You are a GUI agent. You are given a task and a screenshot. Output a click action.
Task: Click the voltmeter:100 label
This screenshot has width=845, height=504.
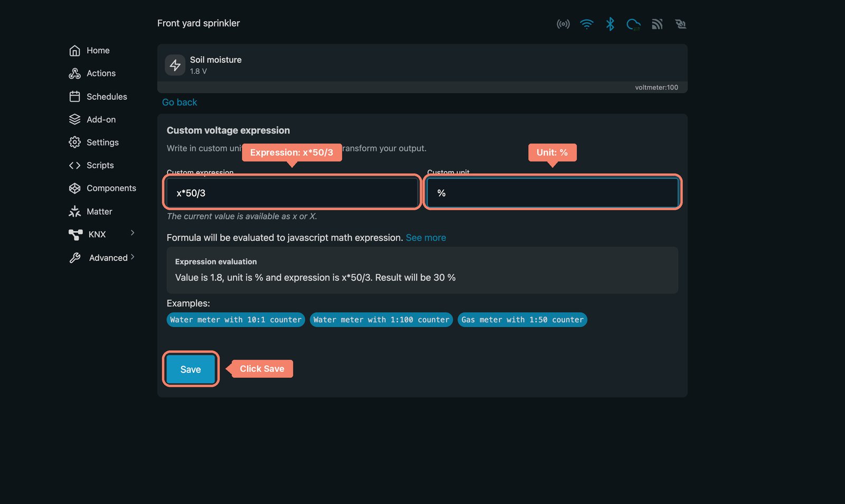tap(656, 88)
